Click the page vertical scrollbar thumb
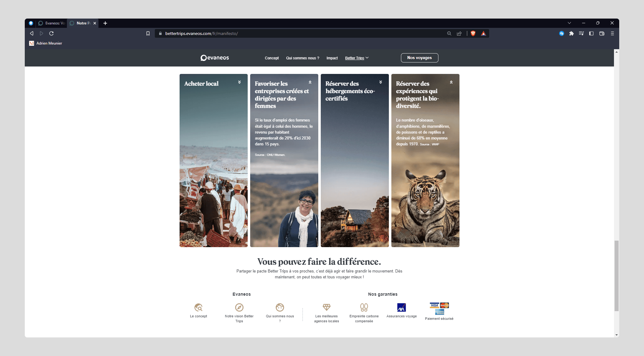This screenshot has height=356, width=644. [616, 275]
